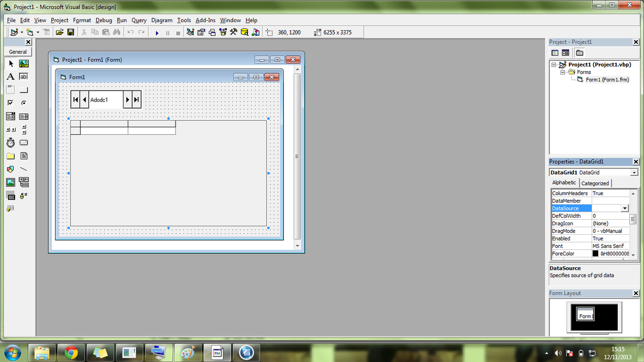The image size is (644, 362).
Task: Select the Shape control tool
Action: tap(11, 169)
